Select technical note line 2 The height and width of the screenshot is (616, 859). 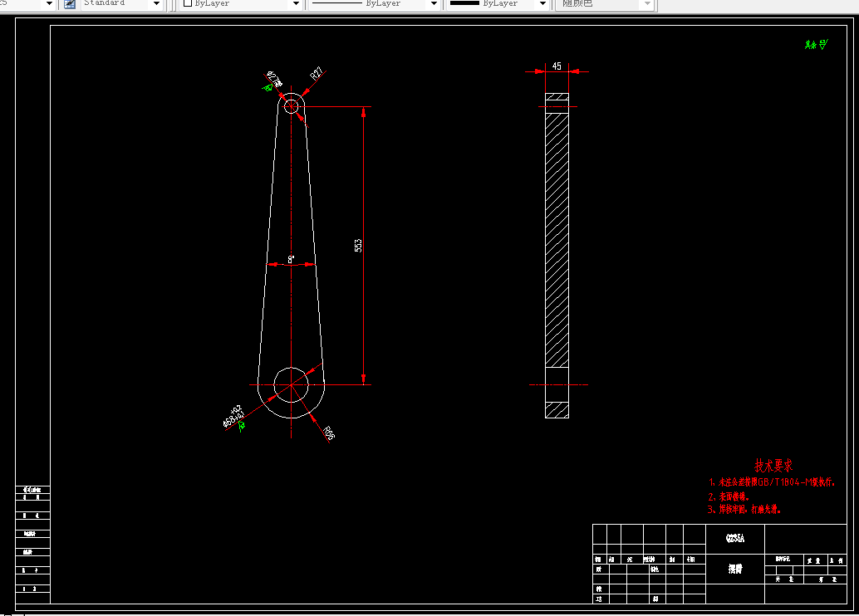(x=728, y=496)
